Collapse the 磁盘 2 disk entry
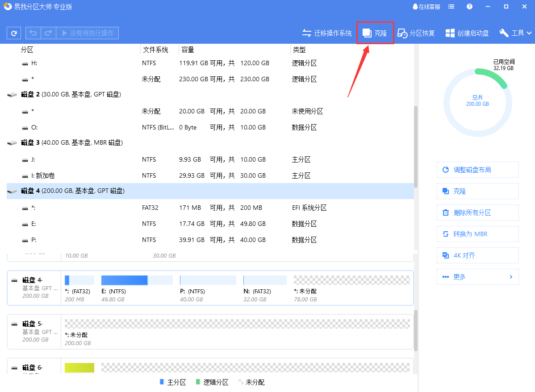Viewport: 535px width, 392px height. coord(12,94)
